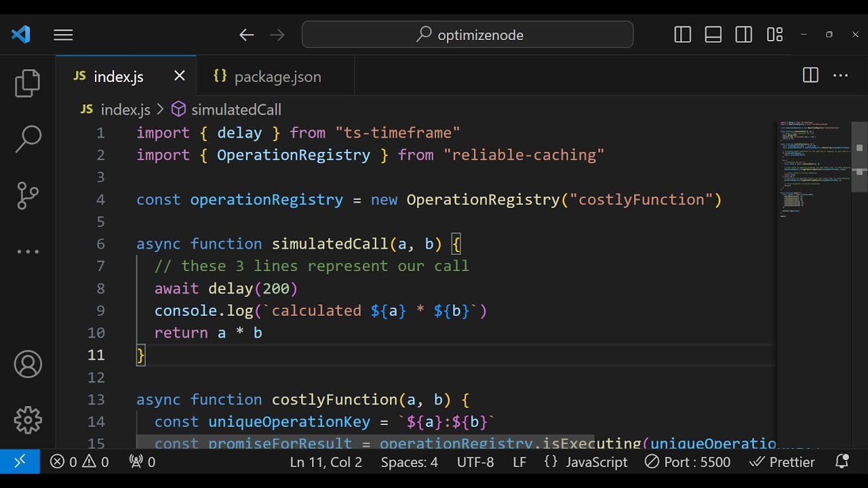Expand simulatedCall breadcrumb symbol list
The image size is (868, 488).
235,110
